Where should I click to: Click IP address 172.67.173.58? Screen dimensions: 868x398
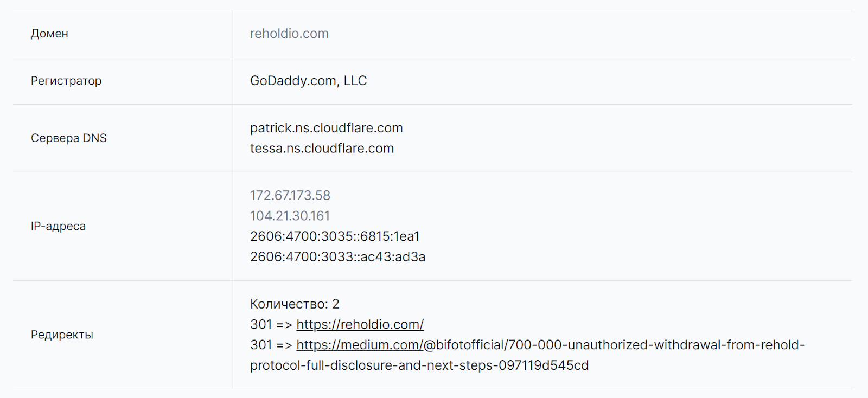(x=290, y=195)
